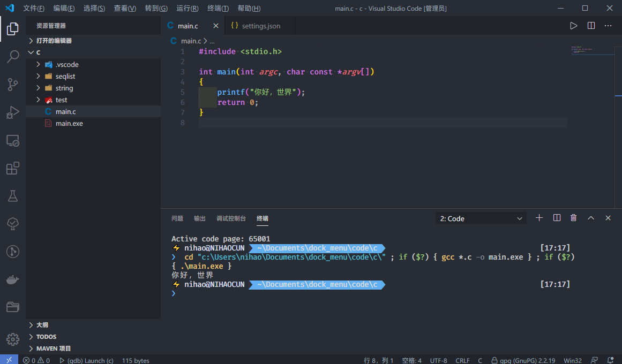Viewport: 622px width, 364px height.
Task: Maximize the terminal panel size
Action: click(x=591, y=218)
